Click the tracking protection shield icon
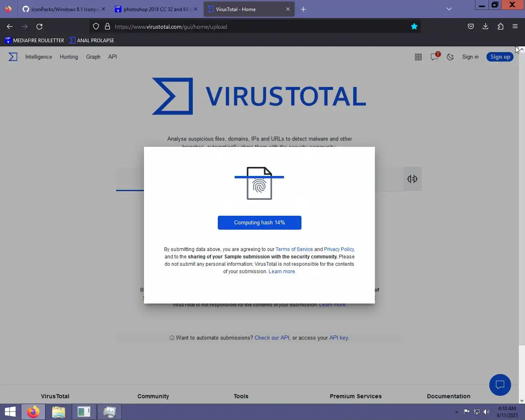The image size is (525, 420). click(96, 27)
